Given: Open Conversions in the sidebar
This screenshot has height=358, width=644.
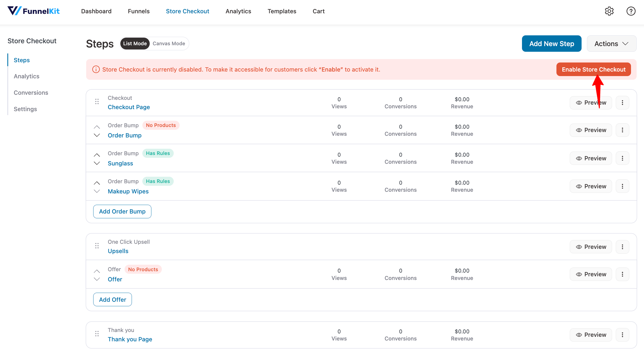Looking at the screenshot, I should 31,93.
